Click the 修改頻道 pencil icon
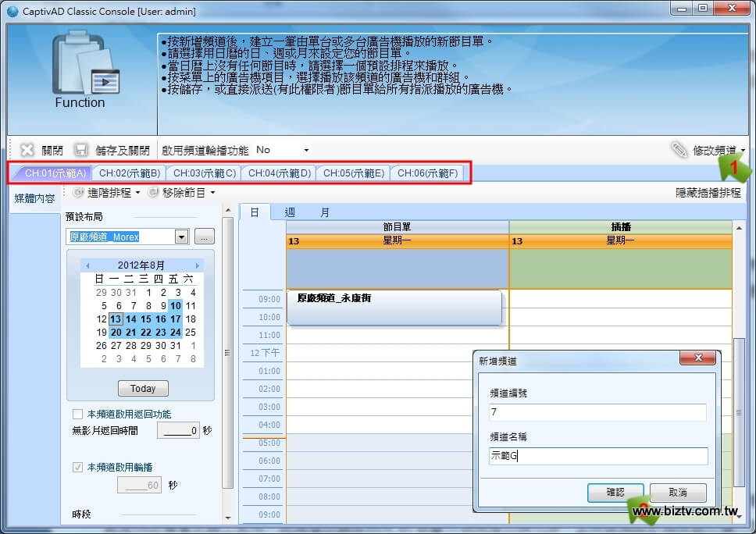This screenshot has height=534, width=756. click(x=679, y=150)
